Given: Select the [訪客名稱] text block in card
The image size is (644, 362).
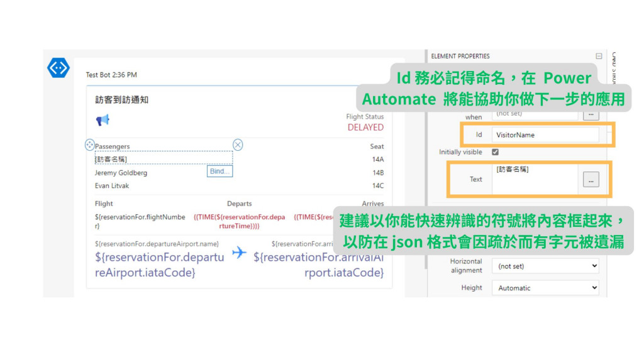Looking at the screenshot, I should pyautogui.click(x=164, y=158).
